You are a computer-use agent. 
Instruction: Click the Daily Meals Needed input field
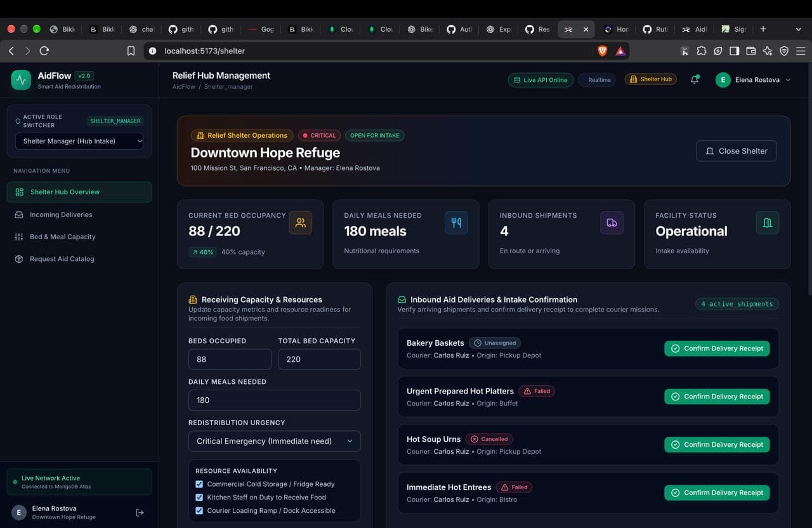(275, 400)
